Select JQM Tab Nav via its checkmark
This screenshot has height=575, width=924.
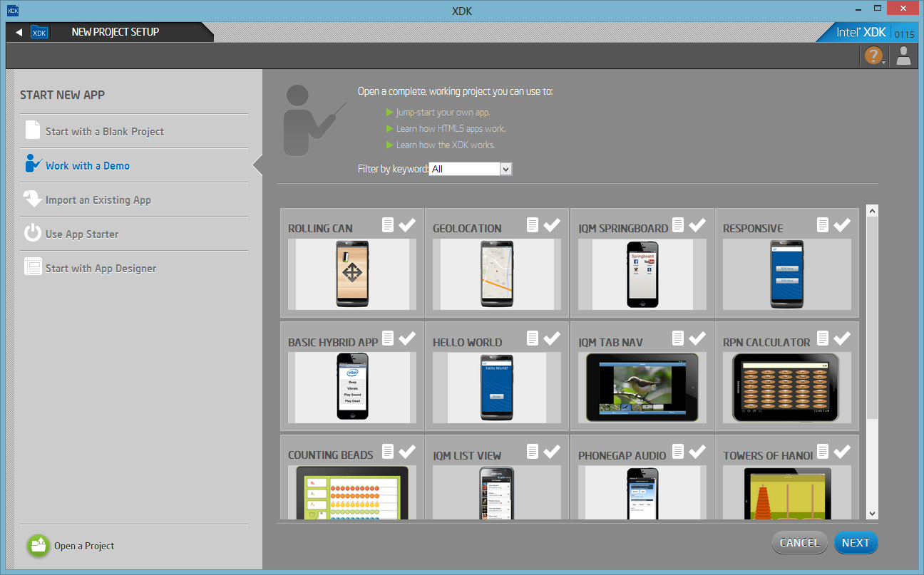pos(697,338)
